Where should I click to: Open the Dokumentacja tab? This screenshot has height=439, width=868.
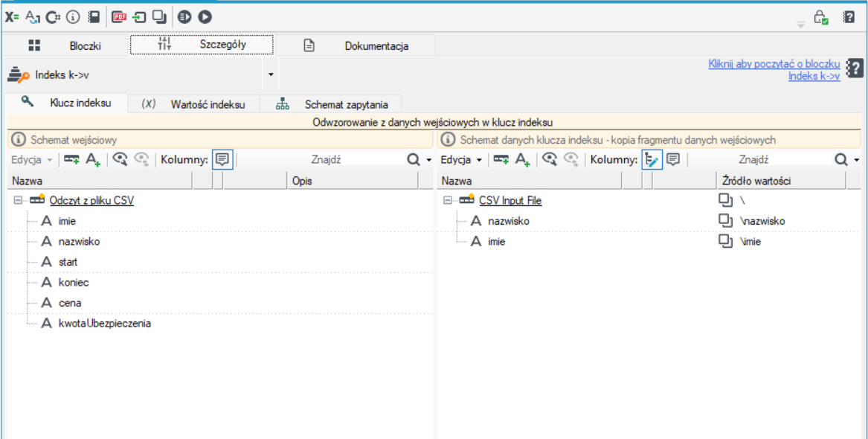click(x=355, y=46)
